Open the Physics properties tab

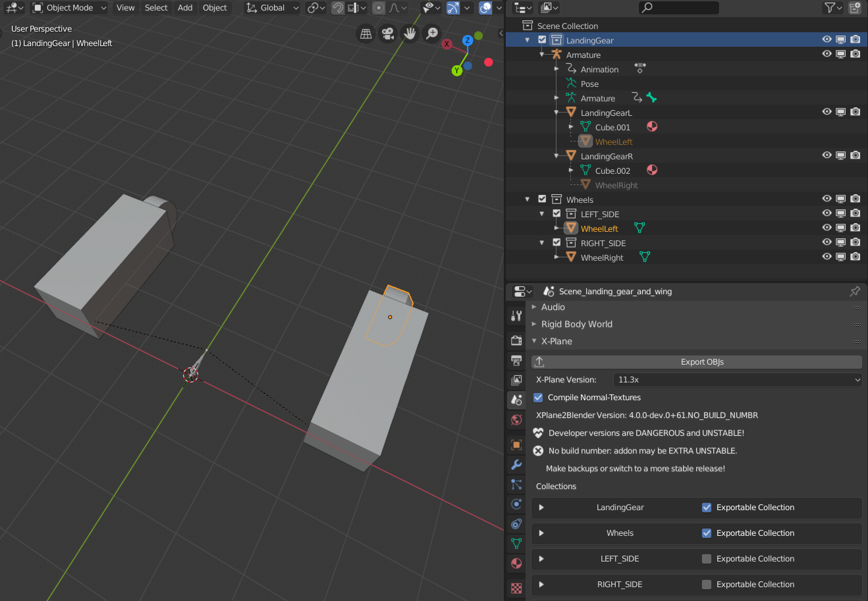click(516, 504)
